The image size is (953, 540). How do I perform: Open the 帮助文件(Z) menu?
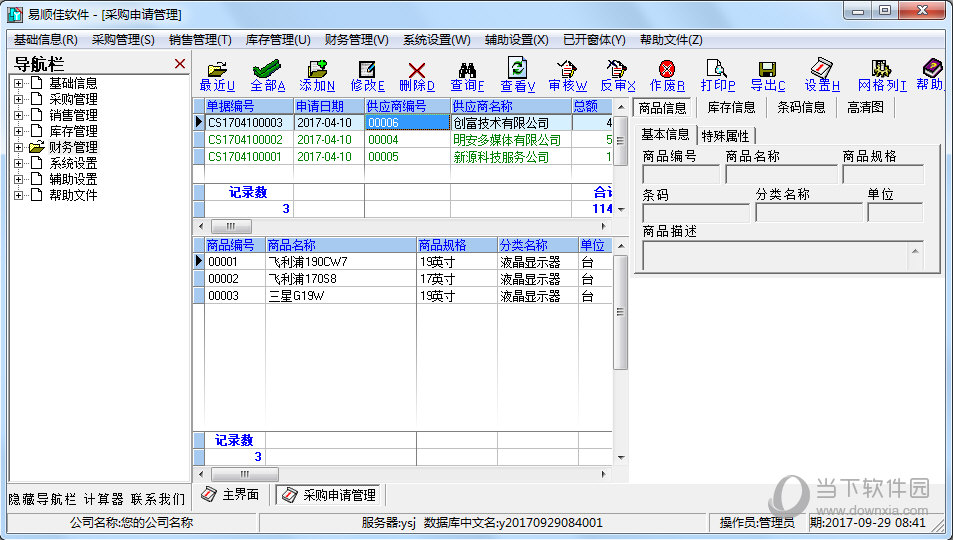point(671,40)
